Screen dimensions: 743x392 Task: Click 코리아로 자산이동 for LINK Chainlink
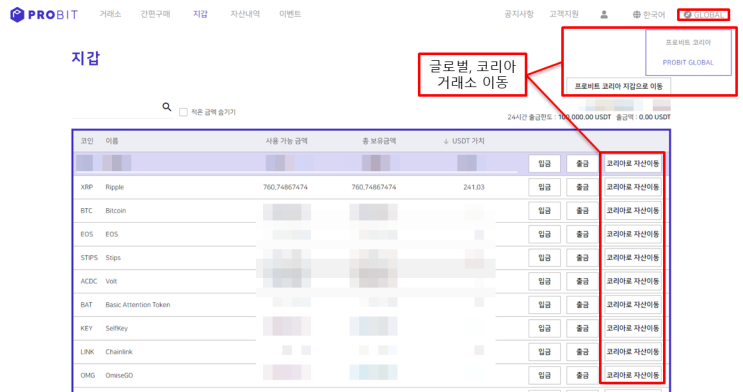point(633,352)
